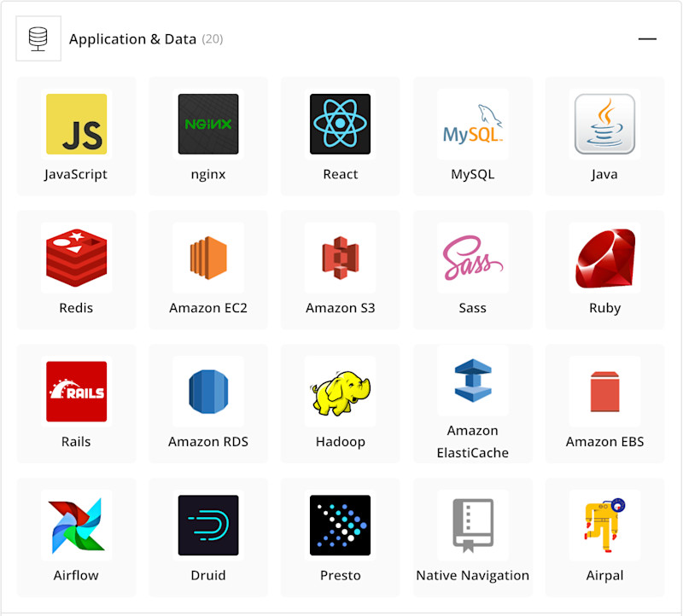Open the Airpal astronaut icon

(604, 525)
